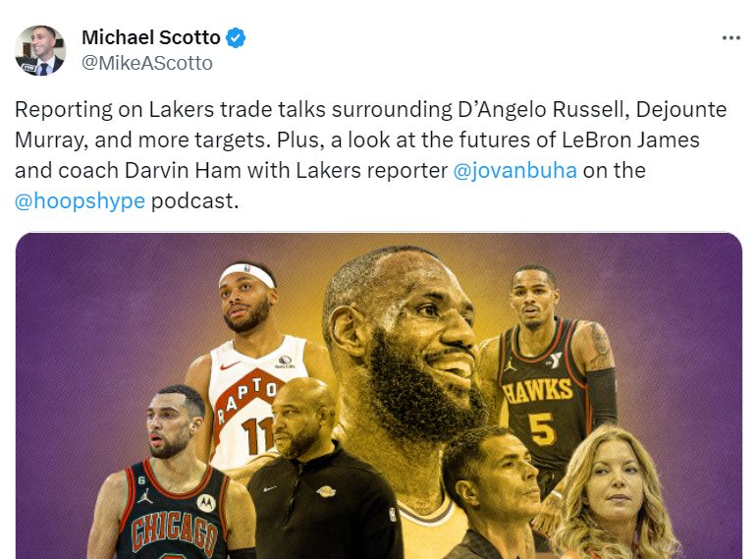Open Michael Scotto's profile avatar
The width and height of the screenshot is (756, 559).
pos(40,51)
